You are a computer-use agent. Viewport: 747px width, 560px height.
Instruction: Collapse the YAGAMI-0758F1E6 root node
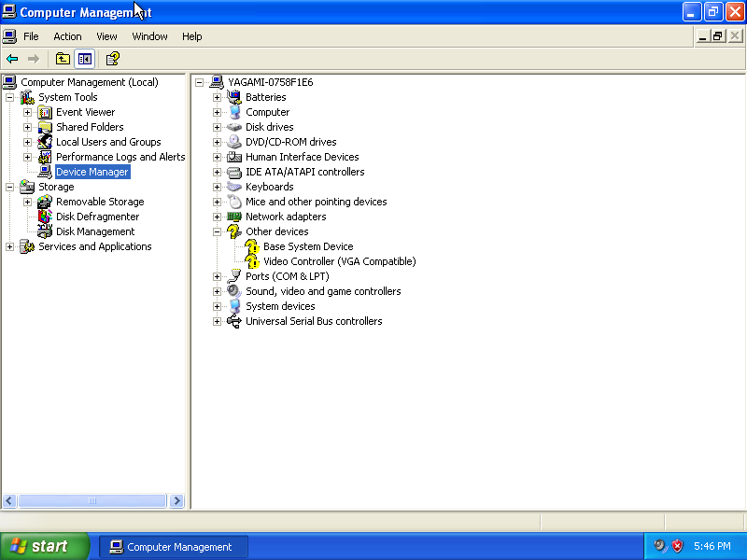click(x=200, y=82)
